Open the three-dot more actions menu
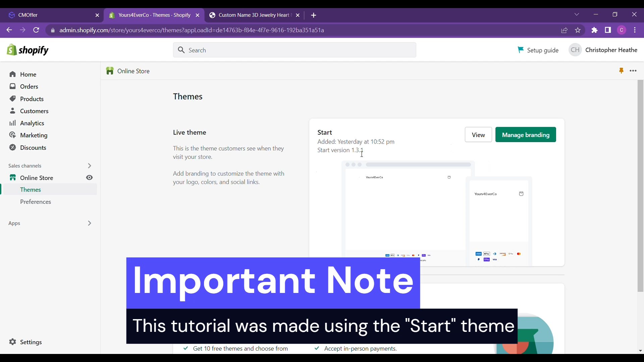 point(633,71)
